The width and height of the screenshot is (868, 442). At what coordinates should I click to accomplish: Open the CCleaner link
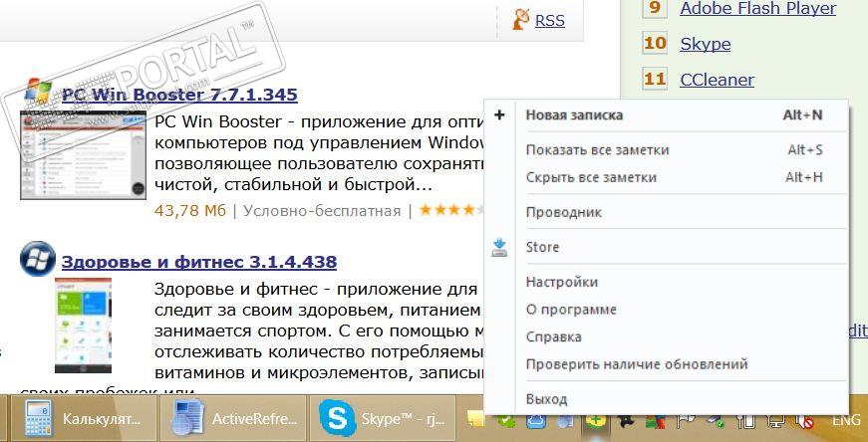click(x=717, y=79)
